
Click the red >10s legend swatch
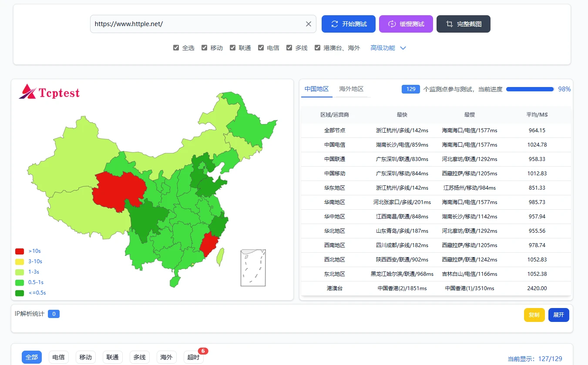tap(20, 251)
